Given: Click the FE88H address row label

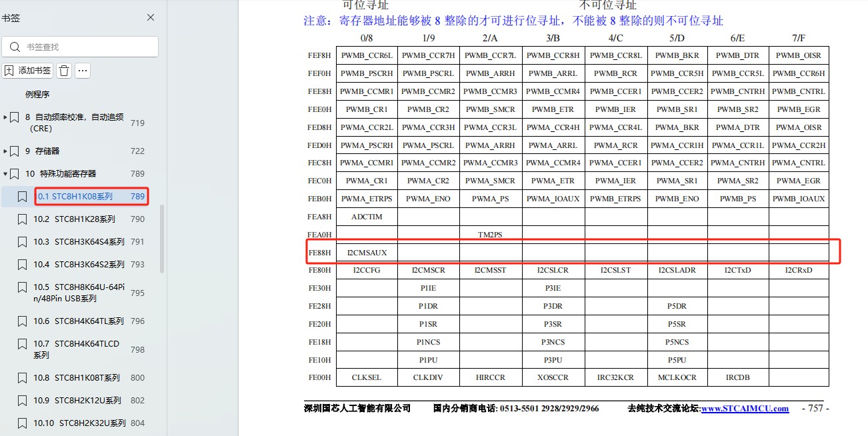Looking at the screenshot, I should (x=320, y=253).
